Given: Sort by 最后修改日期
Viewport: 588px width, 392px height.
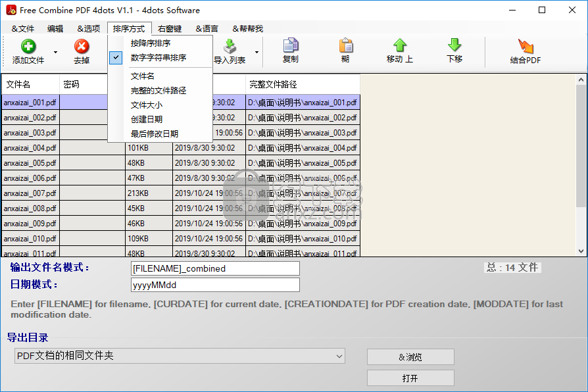Looking at the screenshot, I should [155, 134].
